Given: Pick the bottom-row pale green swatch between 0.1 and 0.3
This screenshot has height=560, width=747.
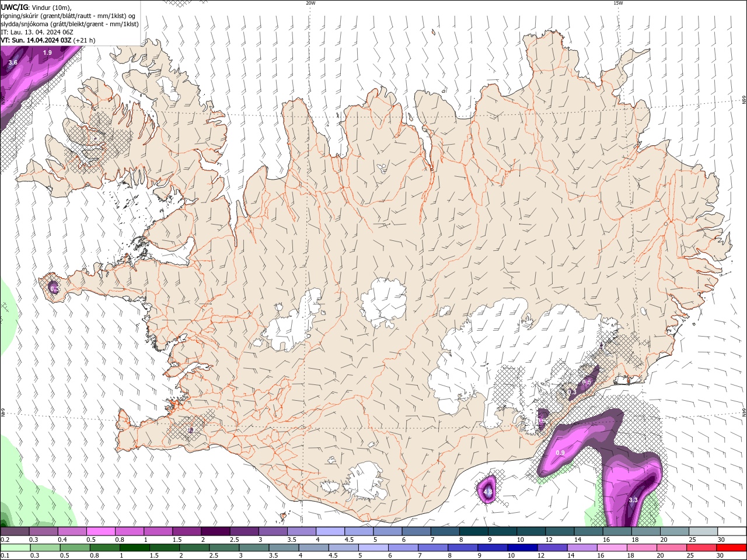Looking at the screenshot, I should (x=15, y=548).
